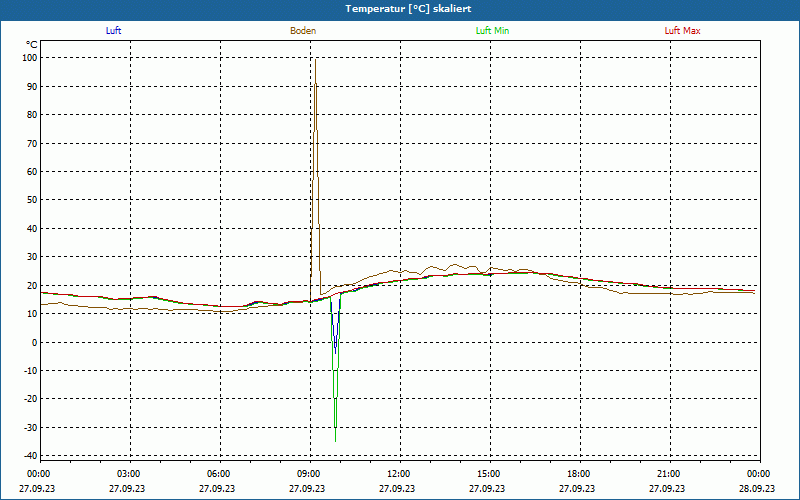
Task: Click the 15:00 time axis label
Action: point(489,474)
